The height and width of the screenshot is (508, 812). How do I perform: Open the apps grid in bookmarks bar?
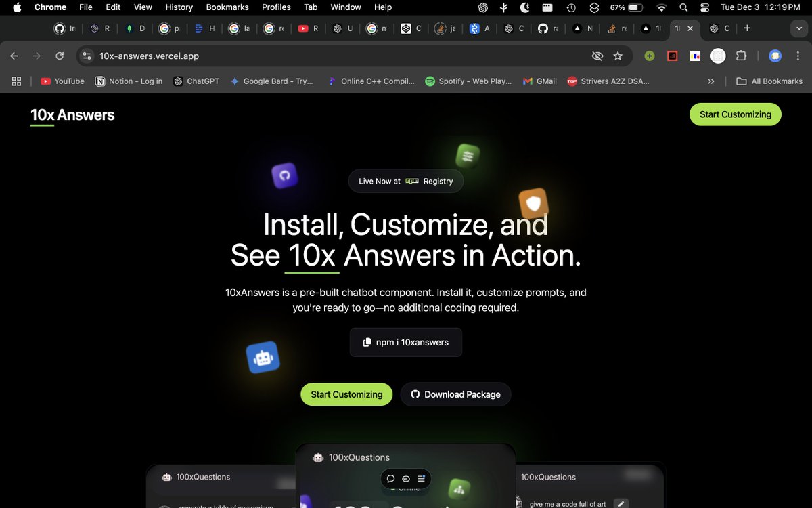tap(17, 81)
